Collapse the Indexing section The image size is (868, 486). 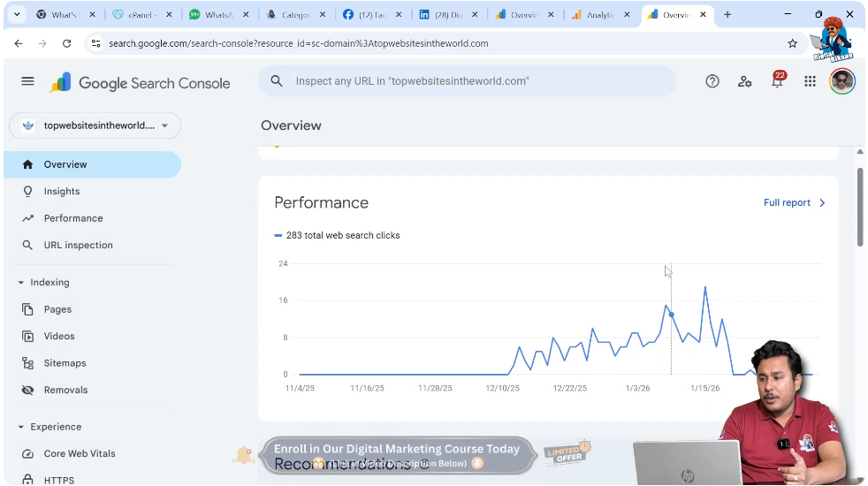20,282
